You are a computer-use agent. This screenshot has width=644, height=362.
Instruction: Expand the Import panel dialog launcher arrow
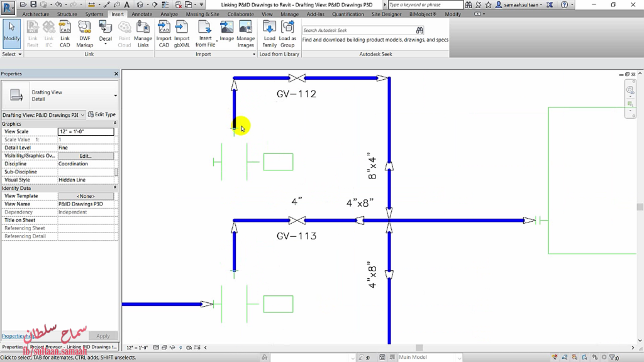point(254,54)
